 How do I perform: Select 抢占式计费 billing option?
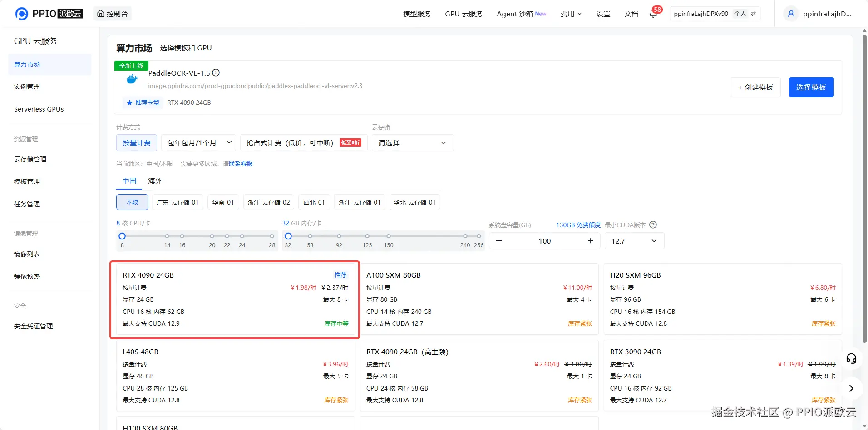pyautogui.click(x=303, y=143)
